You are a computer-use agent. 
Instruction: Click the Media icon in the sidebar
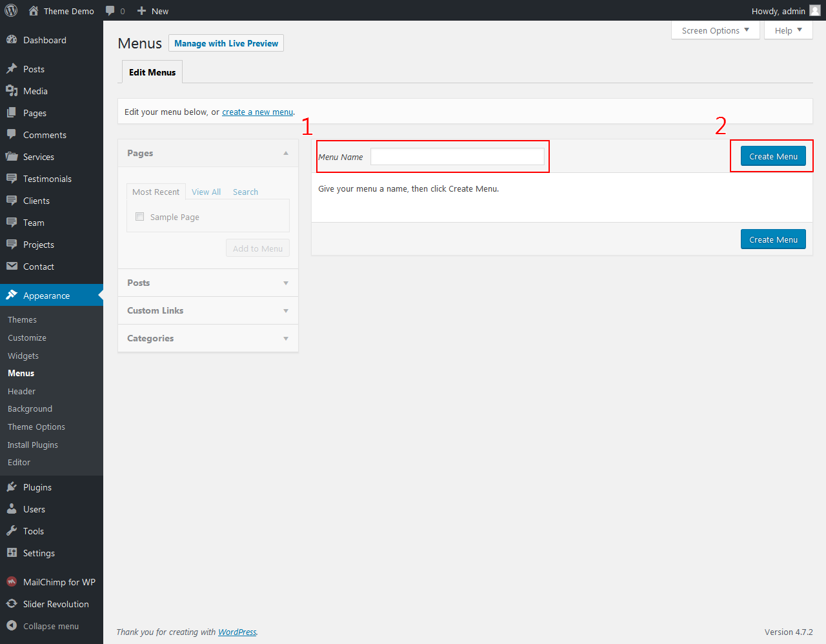coord(12,91)
